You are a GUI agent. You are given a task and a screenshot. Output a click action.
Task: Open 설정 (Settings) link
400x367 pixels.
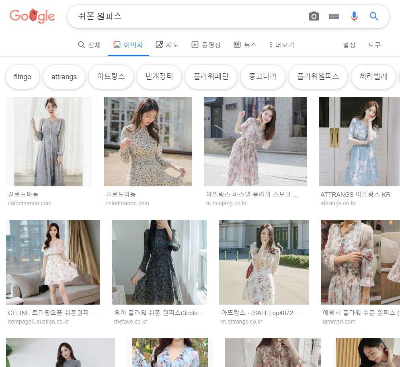(x=349, y=45)
